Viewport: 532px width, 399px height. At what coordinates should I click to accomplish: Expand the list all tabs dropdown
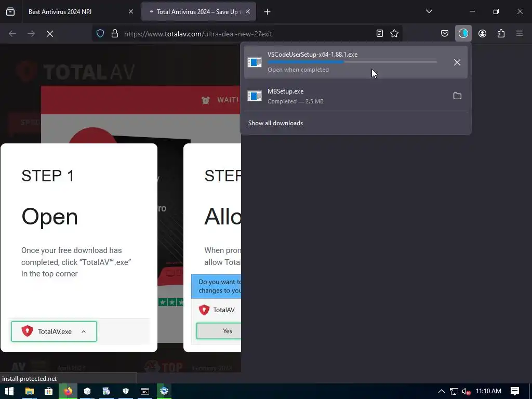(x=429, y=11)
